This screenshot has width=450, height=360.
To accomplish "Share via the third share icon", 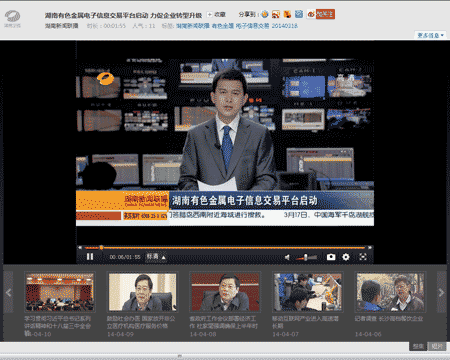I will (287, 14).
